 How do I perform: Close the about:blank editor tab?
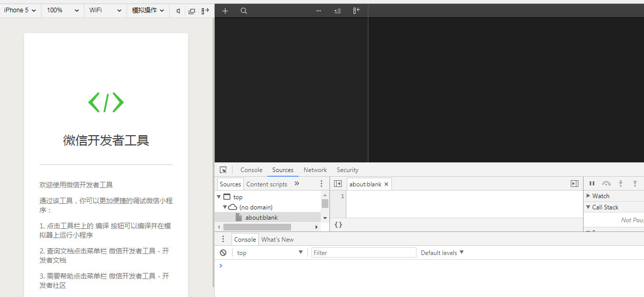(386, 184)
